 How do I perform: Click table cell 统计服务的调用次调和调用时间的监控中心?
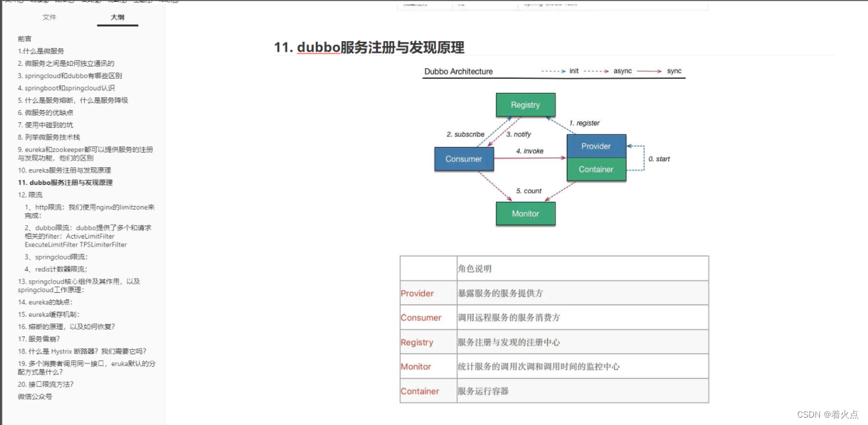click(x=583, y=366)
